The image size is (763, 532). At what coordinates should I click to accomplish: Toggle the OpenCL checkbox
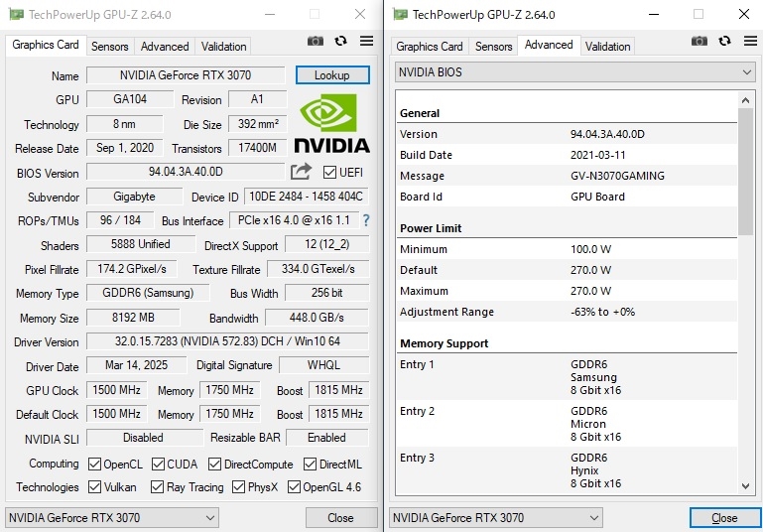[x=94, y=464]
